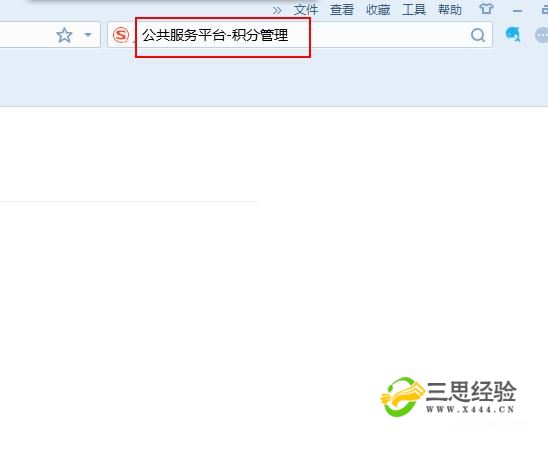Open the 工具 menu
Viewport: 548px width, 449px height.
(x=414, y=9)
